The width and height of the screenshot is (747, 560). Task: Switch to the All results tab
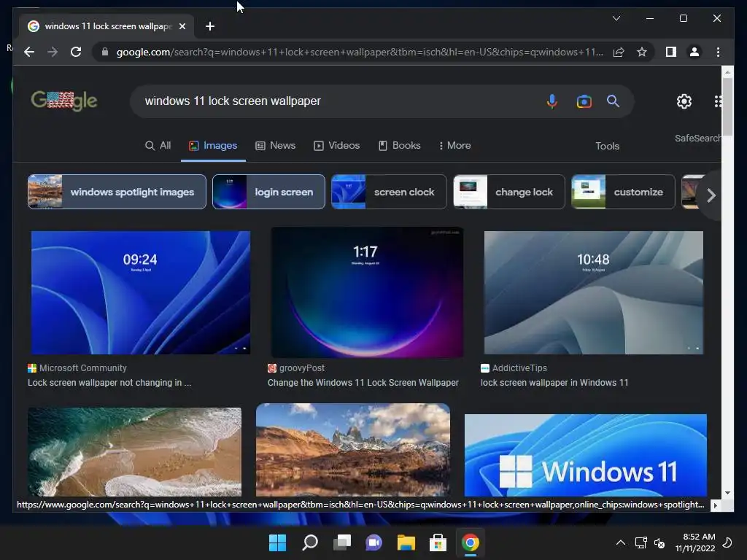[158, 145]
